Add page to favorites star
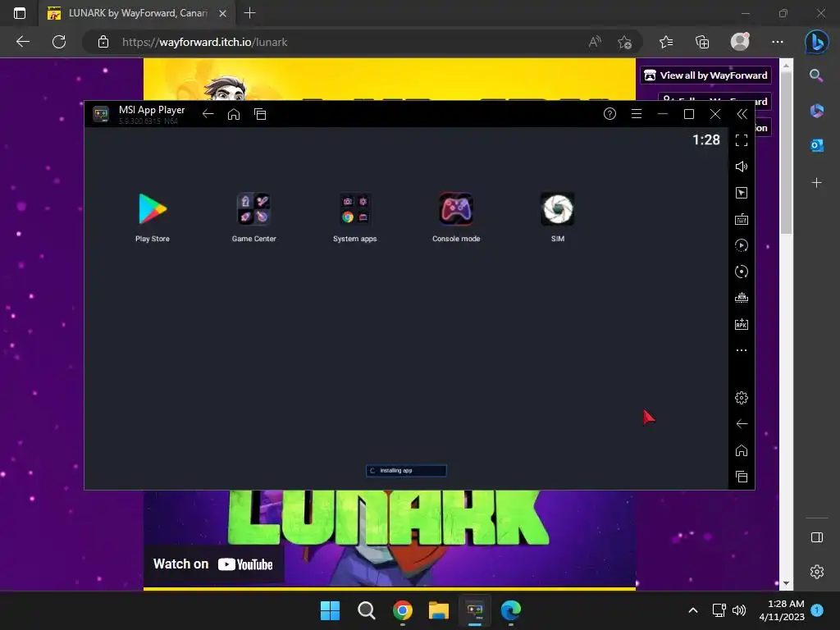The height and width of the screenshot is (630, 840). [x=624, y=42]
